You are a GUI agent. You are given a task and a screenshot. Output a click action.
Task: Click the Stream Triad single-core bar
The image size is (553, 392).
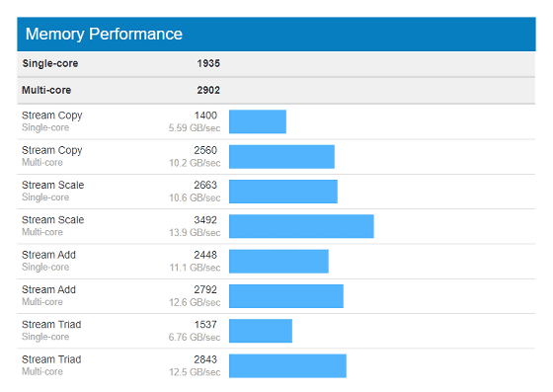pos(261,331)
